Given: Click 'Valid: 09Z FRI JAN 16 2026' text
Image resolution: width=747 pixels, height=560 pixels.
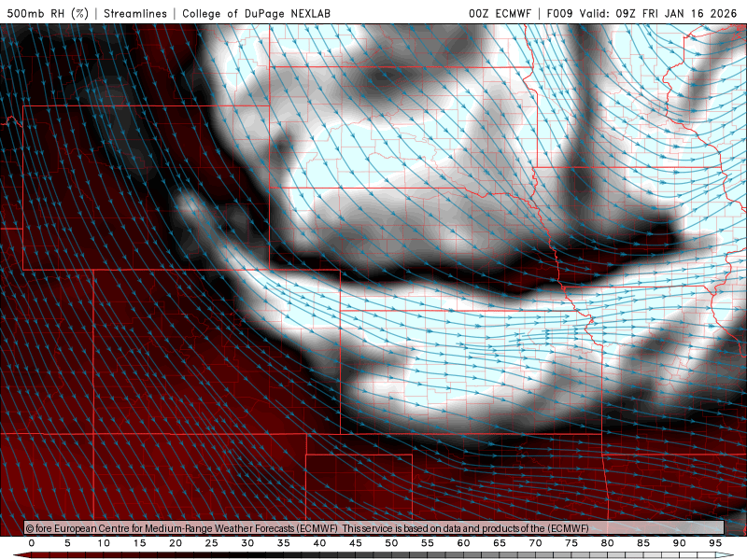Looking at the screenshot, I should tap(658, 13).
